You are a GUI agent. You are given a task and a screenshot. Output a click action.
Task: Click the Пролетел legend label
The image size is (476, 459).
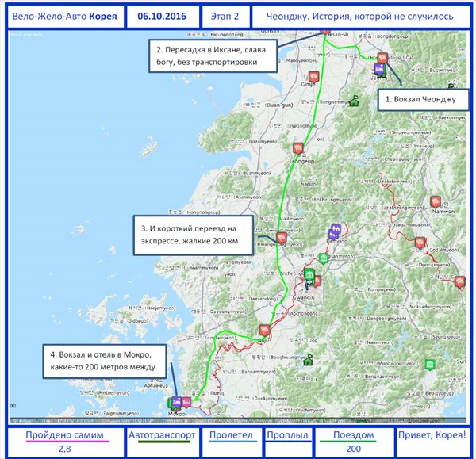(231, 434)
